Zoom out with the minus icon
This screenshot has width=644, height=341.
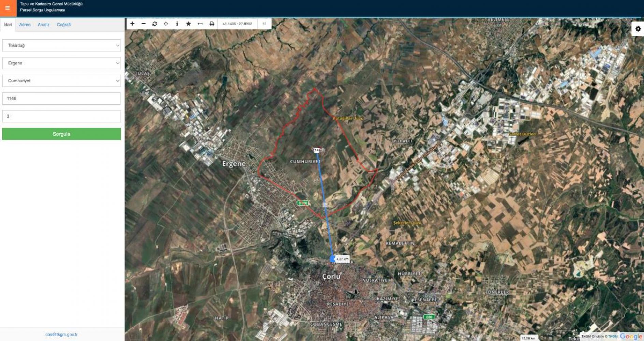(x=144, y=24)
